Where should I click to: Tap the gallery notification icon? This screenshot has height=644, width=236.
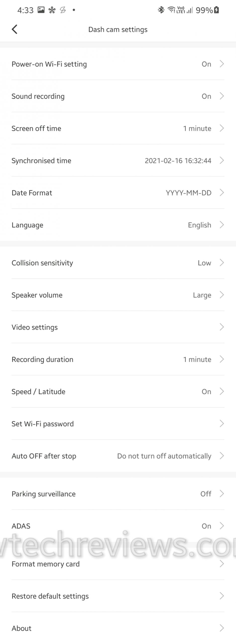(x=41, y=10)
